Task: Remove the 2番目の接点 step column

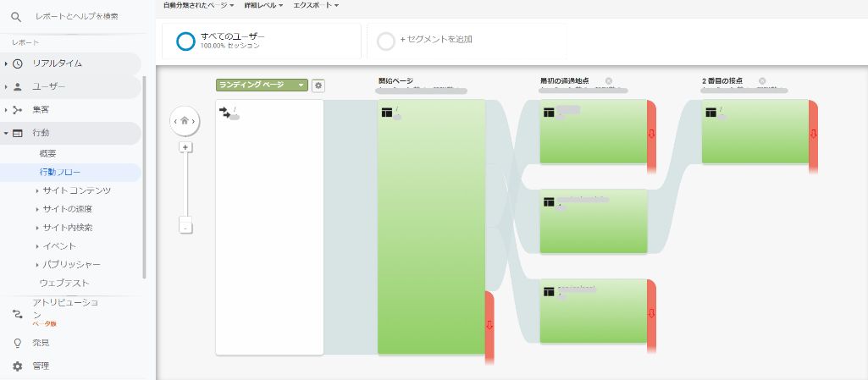Action: [x=762, y=80]
